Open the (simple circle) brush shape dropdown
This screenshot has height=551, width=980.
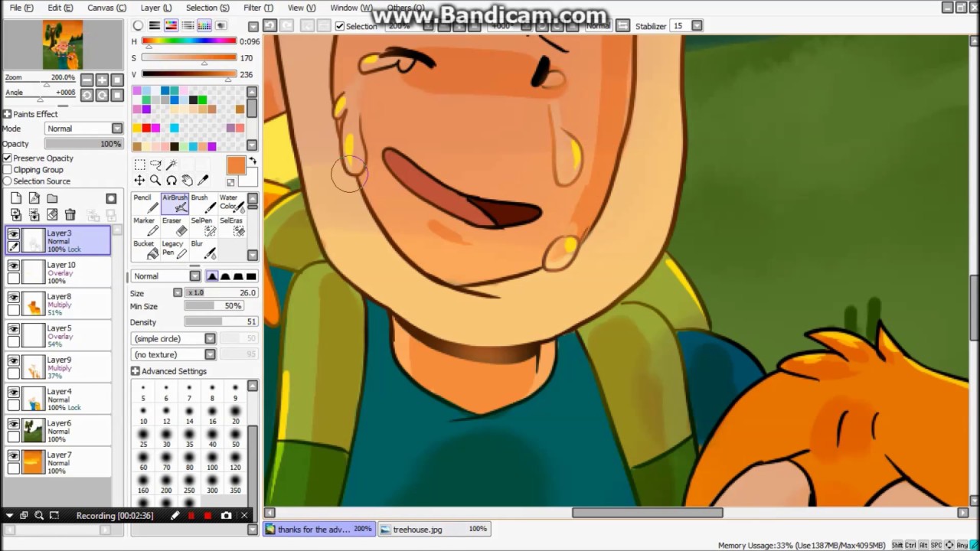coord(174,338)
